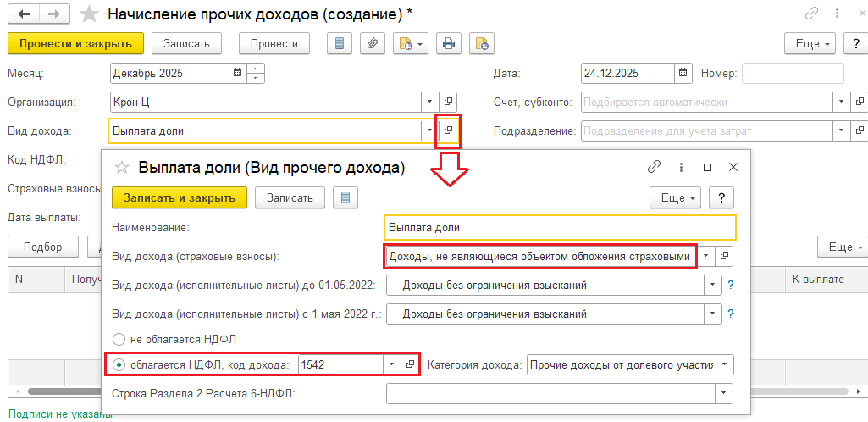Image resolution: width=868 pixels, height=422 pixels.
Task: Open the three-dot menu in Выплата доли dialog
Action: [682, 167]
